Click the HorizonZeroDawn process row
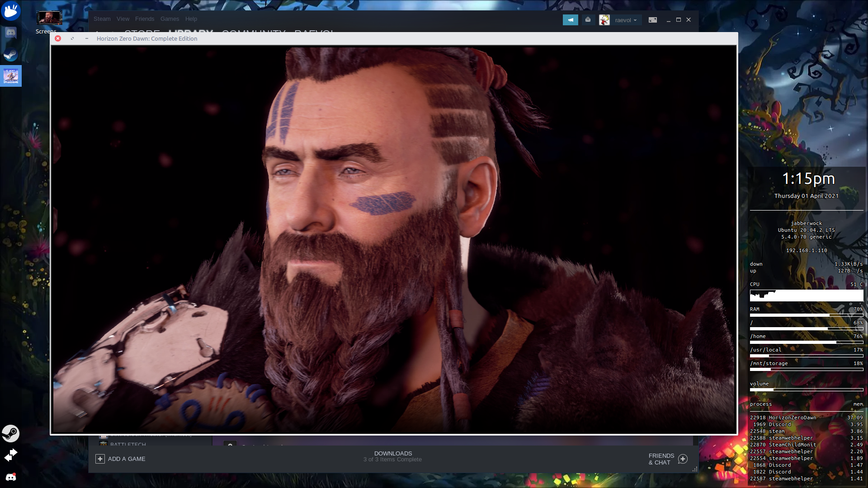Image resolution: width=868 pixels, height=488 pixels. 806,418
